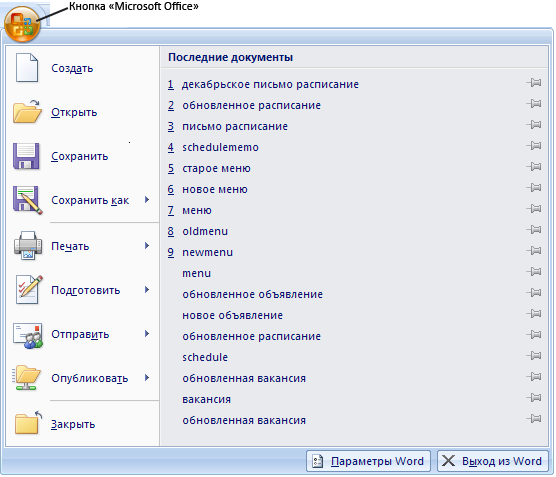556x477 pixels.
Task: Open the обновленное объявление document
Action: point(252,294)
